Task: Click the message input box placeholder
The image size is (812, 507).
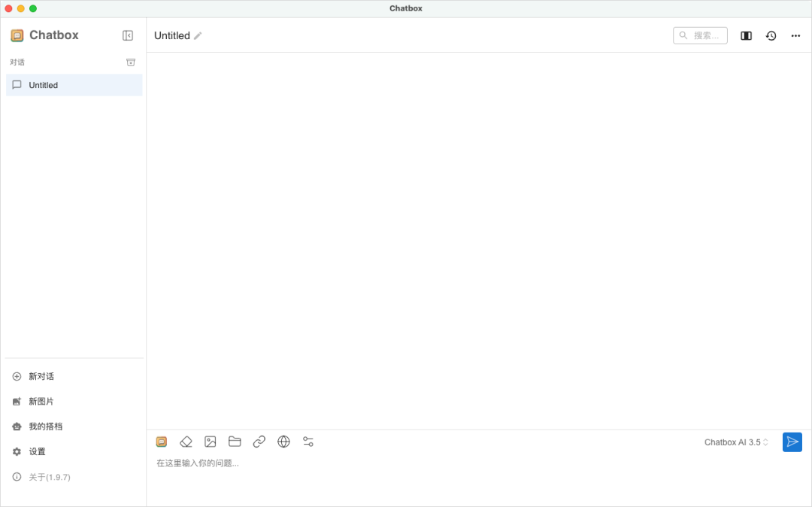Action: click(x=198, y=463)
